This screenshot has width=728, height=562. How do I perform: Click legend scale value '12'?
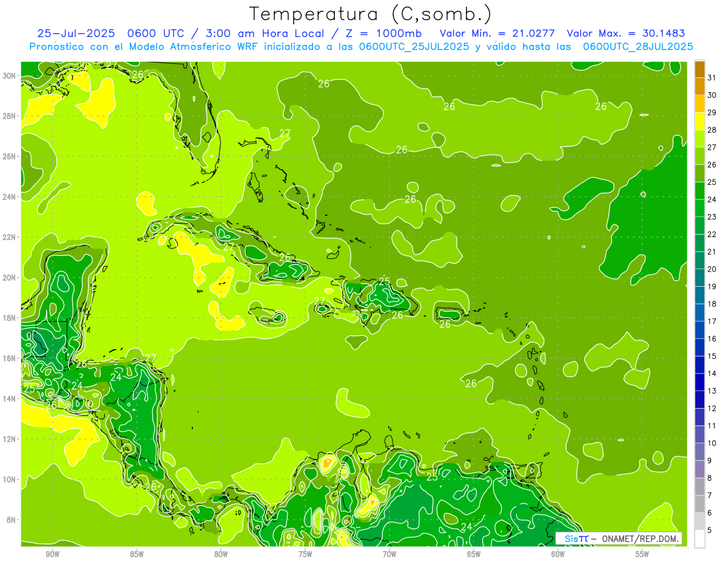pos(712,408)
